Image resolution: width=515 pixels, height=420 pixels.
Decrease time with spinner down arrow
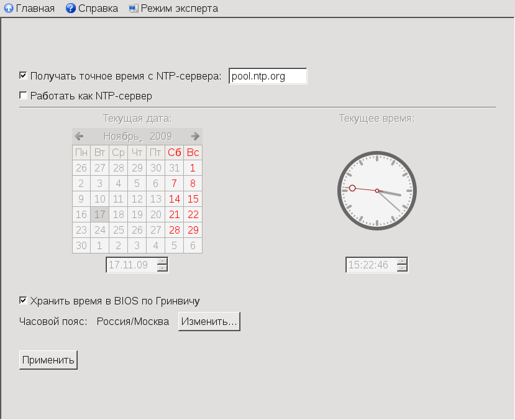[402, 268]
